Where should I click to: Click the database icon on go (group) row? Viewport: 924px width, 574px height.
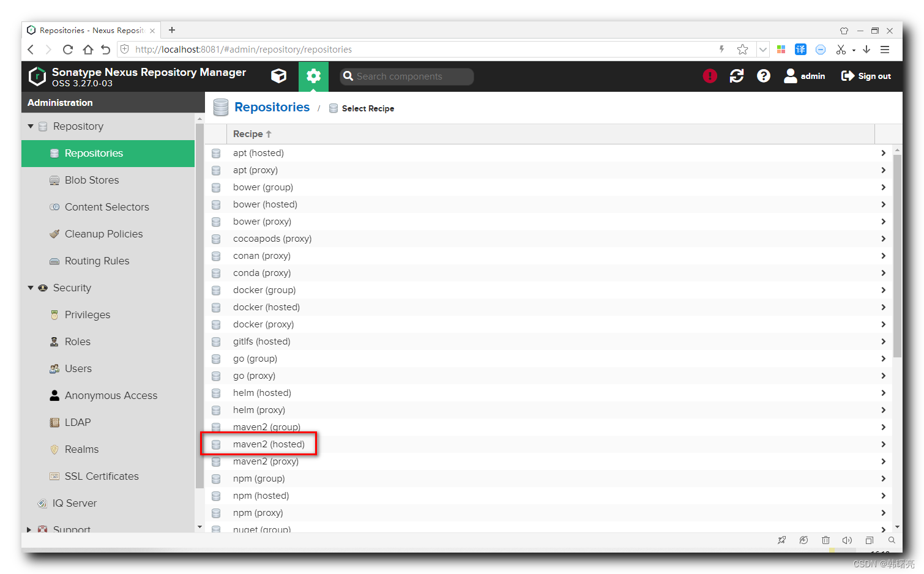[x=216, y=359]
